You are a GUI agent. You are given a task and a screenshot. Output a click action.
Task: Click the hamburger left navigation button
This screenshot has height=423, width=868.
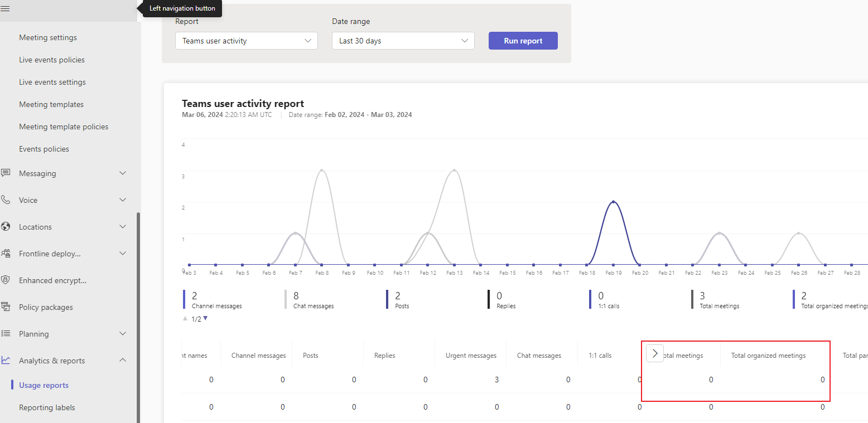[x=6, y=8]
